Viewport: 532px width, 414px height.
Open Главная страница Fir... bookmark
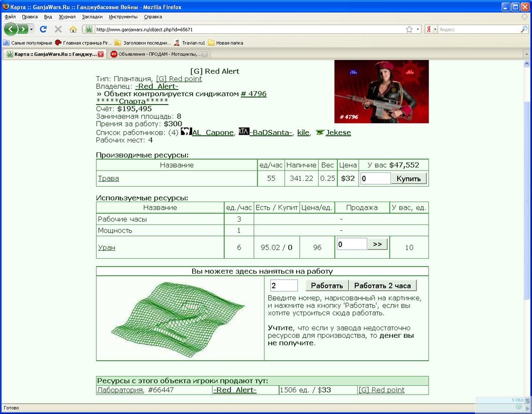pyautogui.click(x=83, y=43)
